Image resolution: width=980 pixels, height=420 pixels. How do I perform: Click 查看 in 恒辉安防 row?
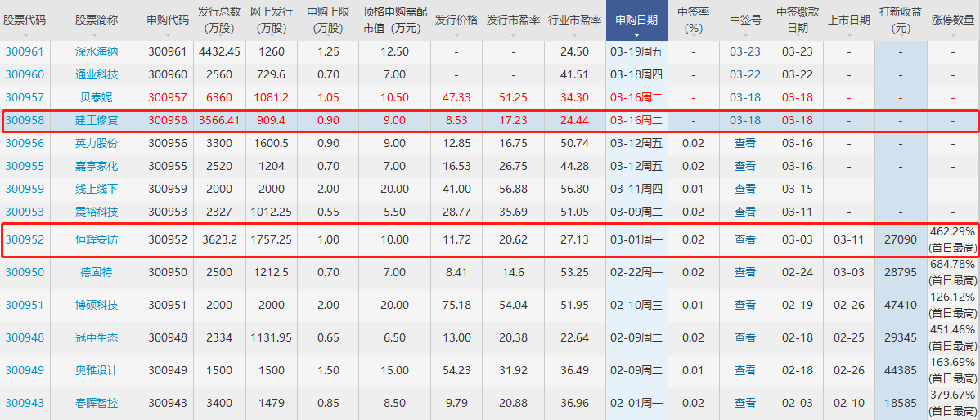[x=745, y=239]
